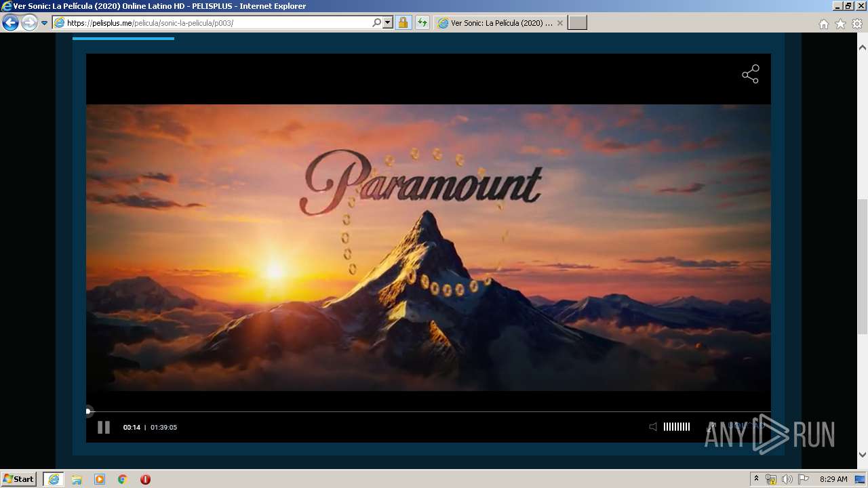Image resolution: width=868 pixels, height=488 pixels.
Task: Go back with browser Back button
Action: pos(10,22)
